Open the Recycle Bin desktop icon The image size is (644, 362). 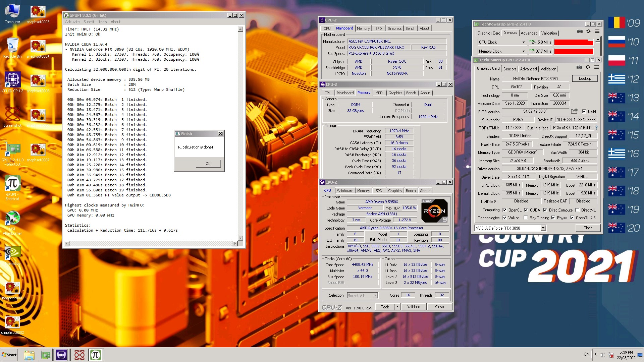(x=12, y=48)
